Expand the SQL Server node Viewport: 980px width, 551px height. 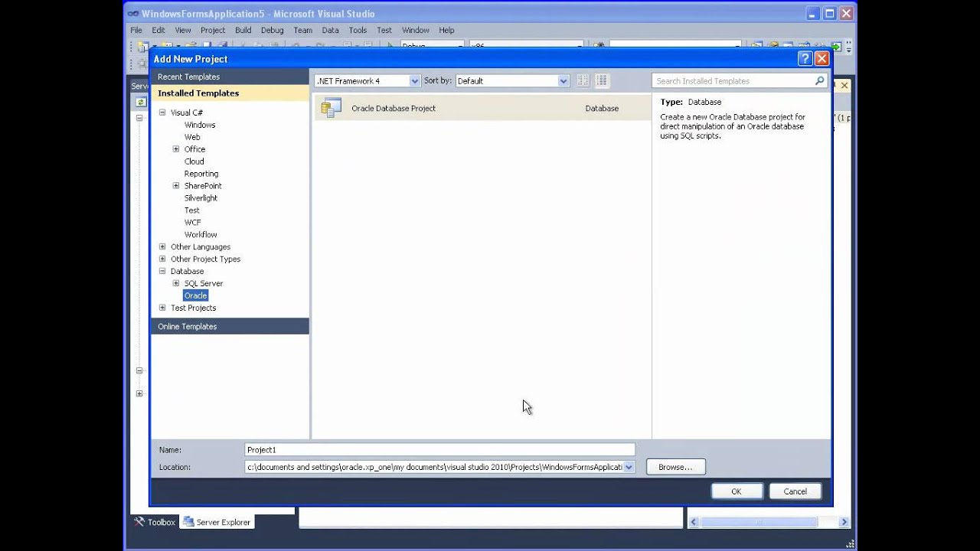[x=176, y=283]
